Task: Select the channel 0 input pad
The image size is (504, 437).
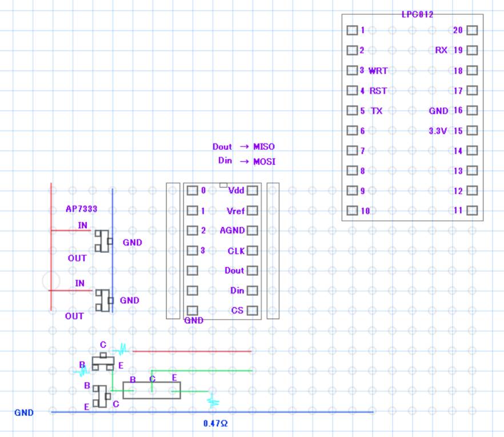Action: [x=193, y=190]
